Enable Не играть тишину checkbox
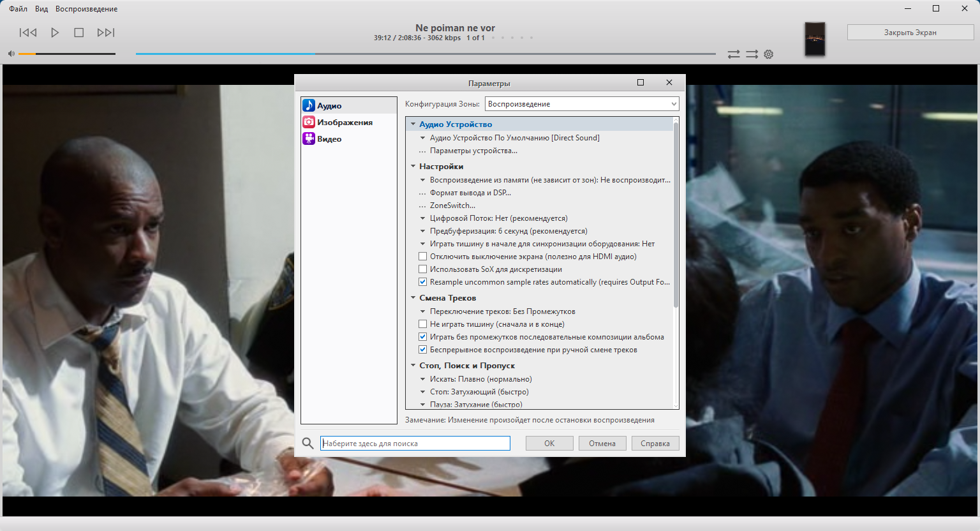Image resolution: width=980 pixels, height=531 pixels. click(422, 324)
